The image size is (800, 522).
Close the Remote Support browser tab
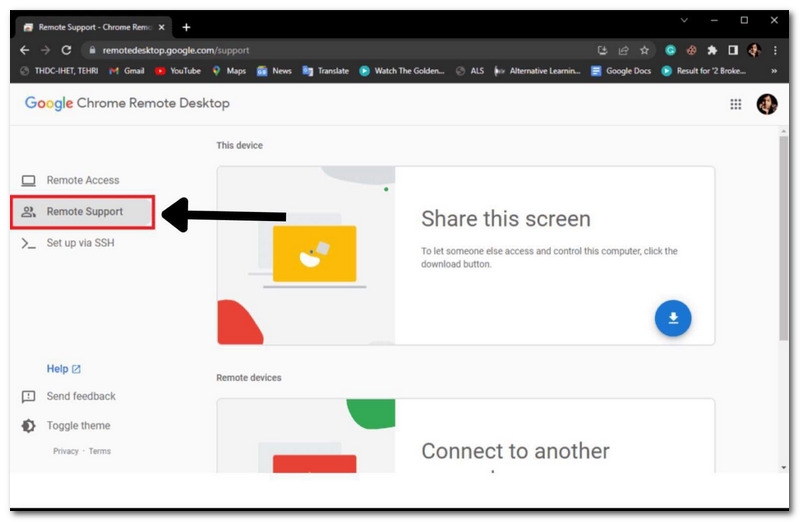click(x=162, y=27)
